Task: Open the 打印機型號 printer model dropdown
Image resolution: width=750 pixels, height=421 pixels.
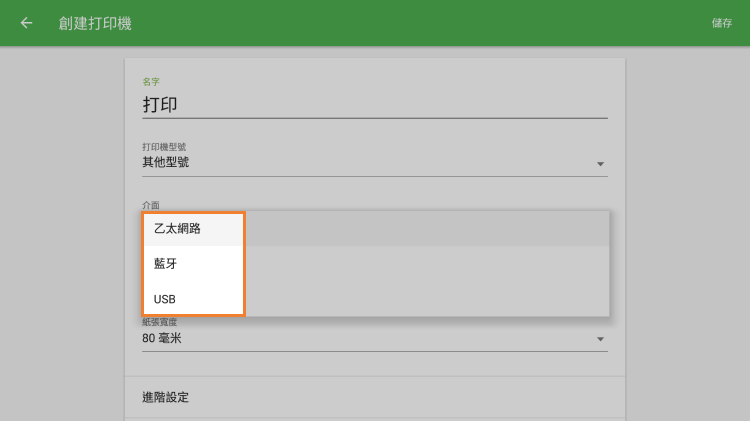Action: (375, 163)
